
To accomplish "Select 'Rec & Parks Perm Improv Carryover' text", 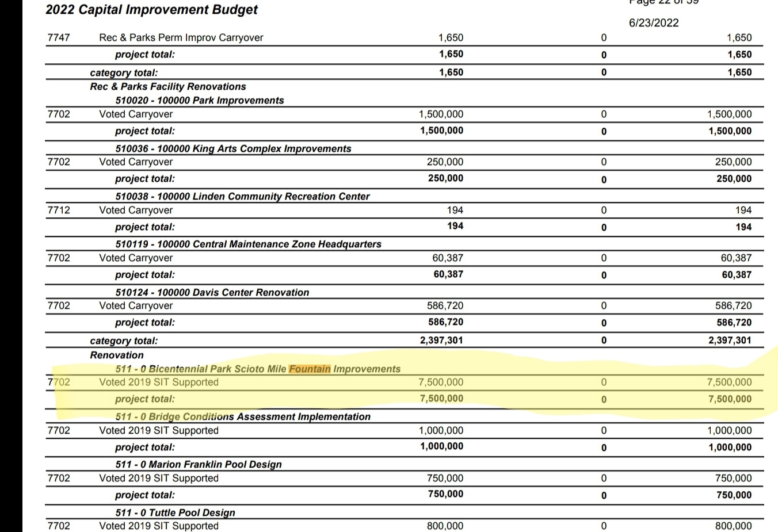I will (181, 38).
